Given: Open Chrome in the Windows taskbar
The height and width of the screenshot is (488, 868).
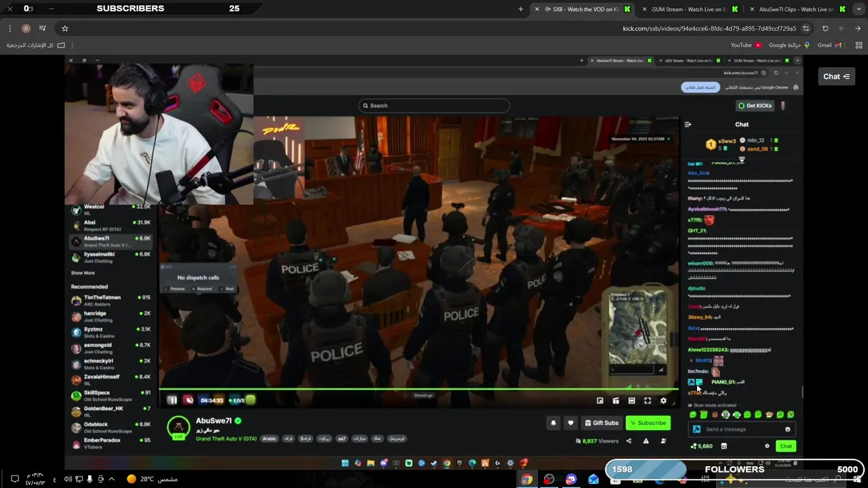Looking at the screenshot, I should point(527,479).
